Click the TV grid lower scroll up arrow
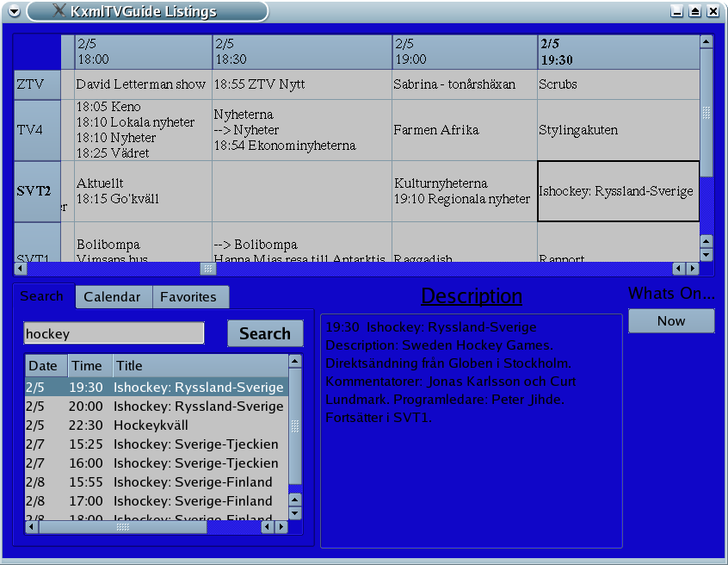The image size is (728, 565). point(706,241)
